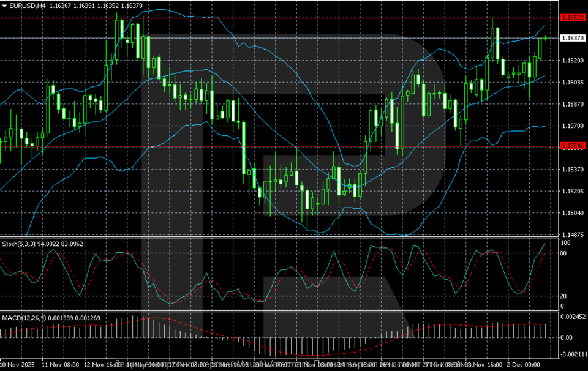Click the 10 Nov 2025 date label
588x371 pixels.
pos(19,365)
